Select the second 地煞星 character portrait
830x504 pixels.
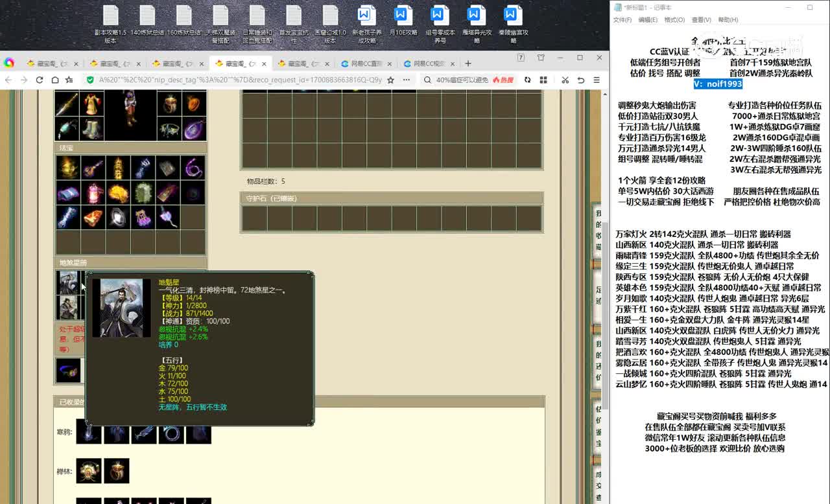pos(67,308)
